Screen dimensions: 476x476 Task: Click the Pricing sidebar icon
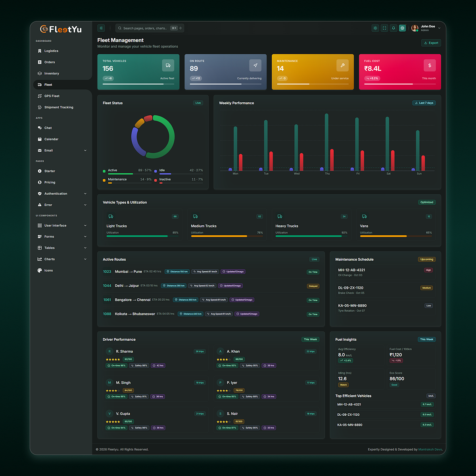point(40,182)
